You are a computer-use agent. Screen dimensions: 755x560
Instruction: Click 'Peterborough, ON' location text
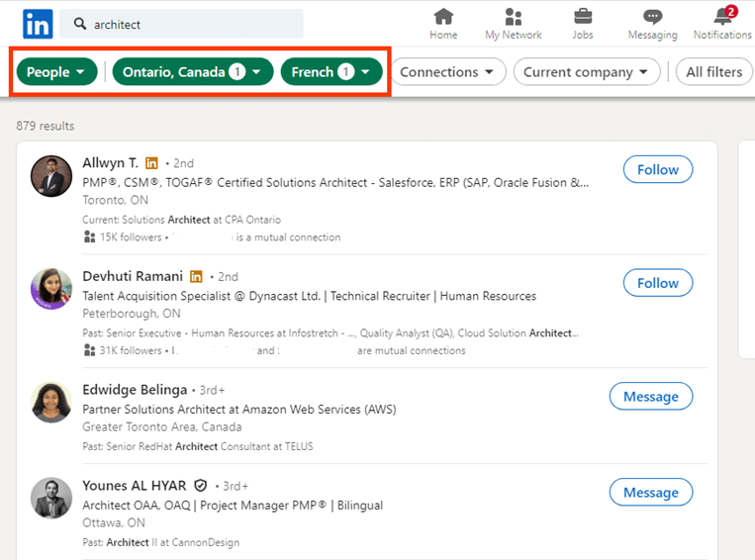132,314
